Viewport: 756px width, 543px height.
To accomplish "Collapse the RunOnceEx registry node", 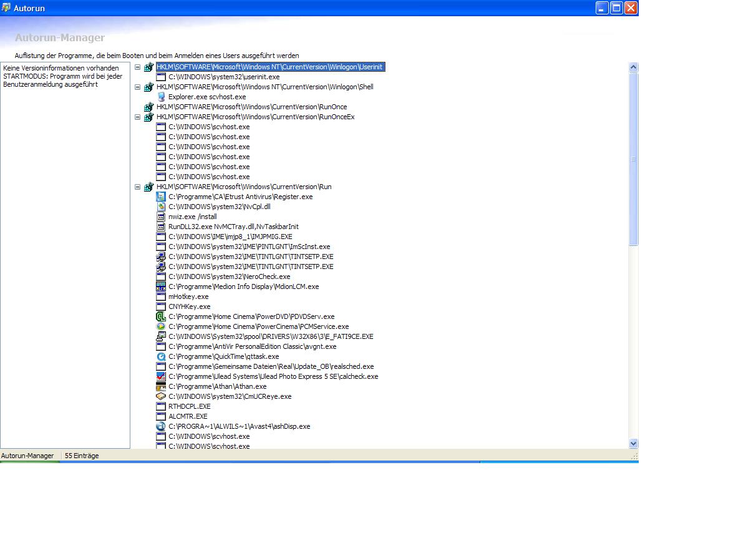I will tap(138, 117).
